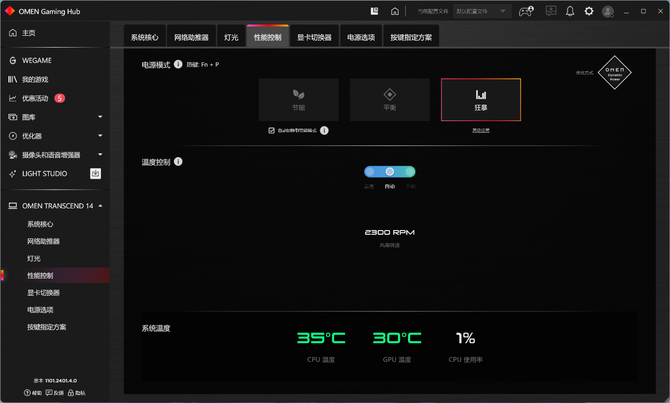The image size is (670, 403).
Task: Select the 狂暴 performance power mode
Action: point(481,100)
